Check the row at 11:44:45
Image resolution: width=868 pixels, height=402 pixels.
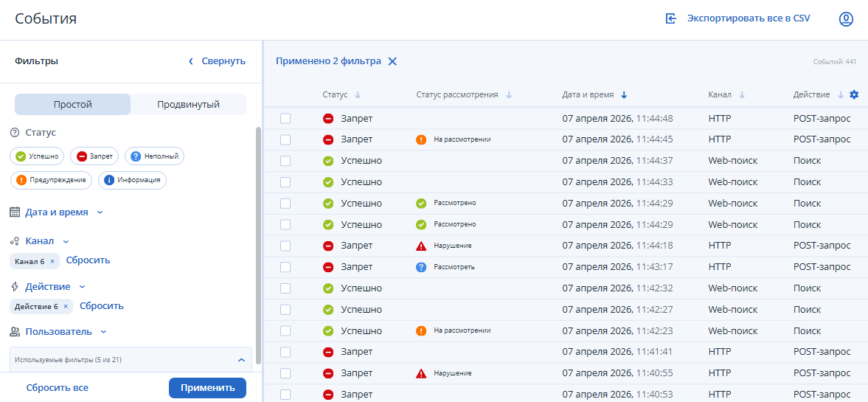click(x=285, y=139)
